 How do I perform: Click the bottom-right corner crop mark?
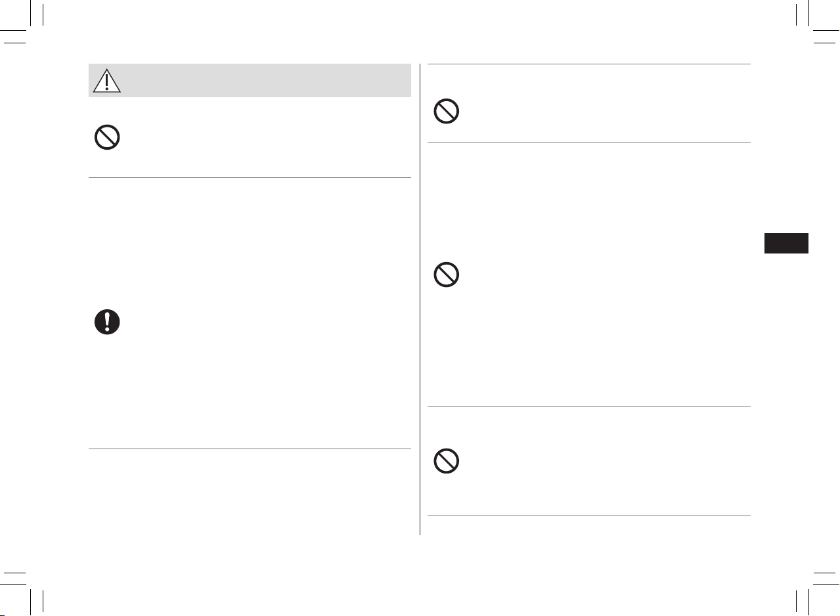point(814,590)
